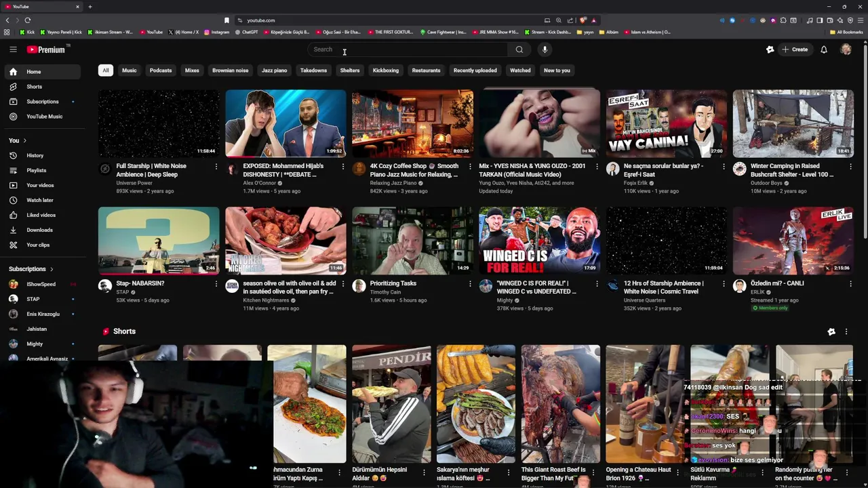Select the Jazz piano chip

[x=275, y=70]
